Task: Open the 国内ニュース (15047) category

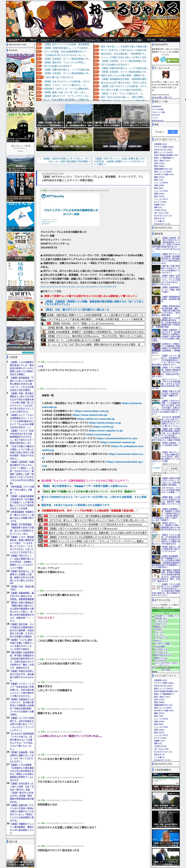Action: click(163, 152)
